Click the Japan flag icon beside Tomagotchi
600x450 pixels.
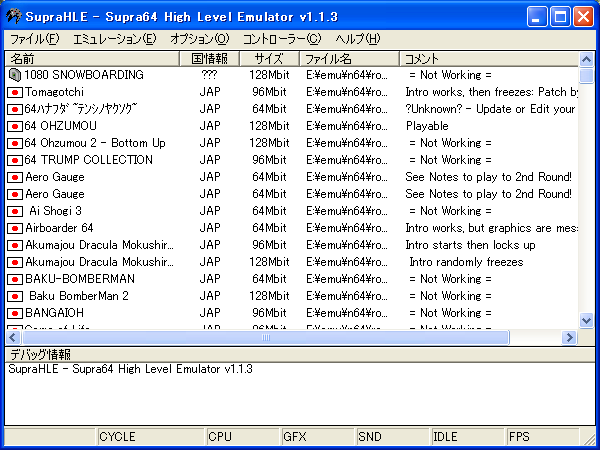(x=15, y=92)
